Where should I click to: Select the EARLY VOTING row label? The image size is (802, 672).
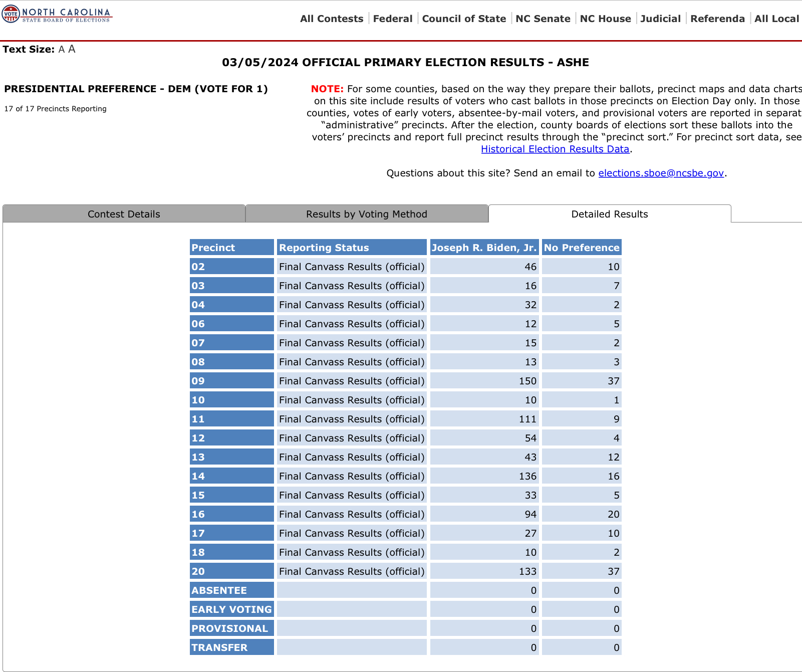click(x=232, y=609)
